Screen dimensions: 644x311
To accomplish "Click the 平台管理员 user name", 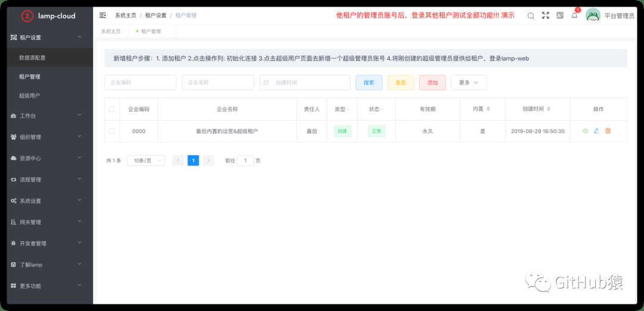I will click(x=620, y=16).
